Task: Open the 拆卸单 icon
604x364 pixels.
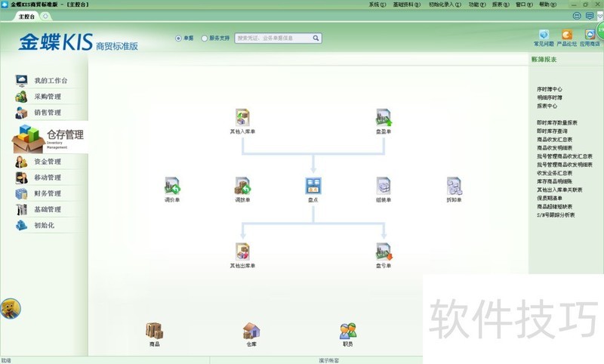Action: point(455,186)
